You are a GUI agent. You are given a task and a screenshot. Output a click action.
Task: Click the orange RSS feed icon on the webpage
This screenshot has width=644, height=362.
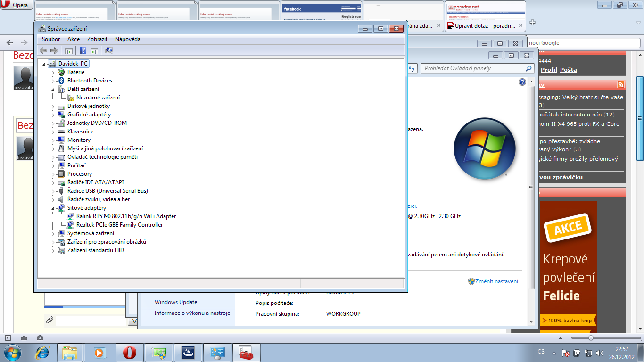(621, 85)
